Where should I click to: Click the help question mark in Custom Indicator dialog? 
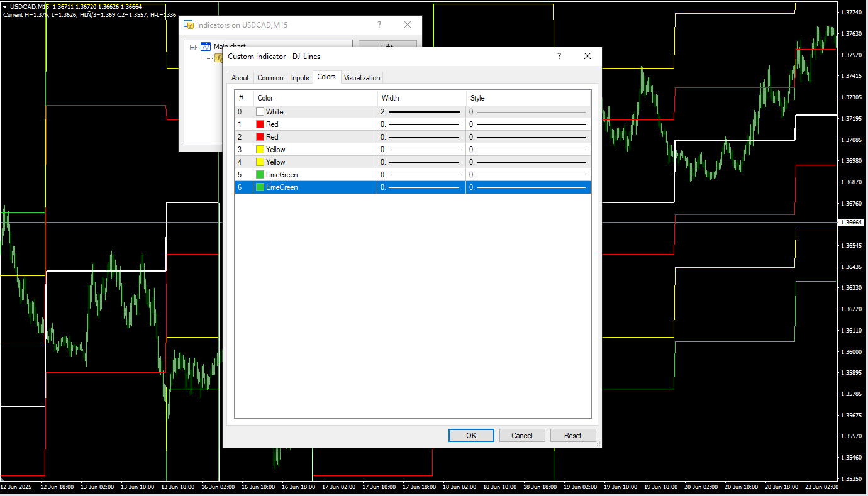click(559, 57)
